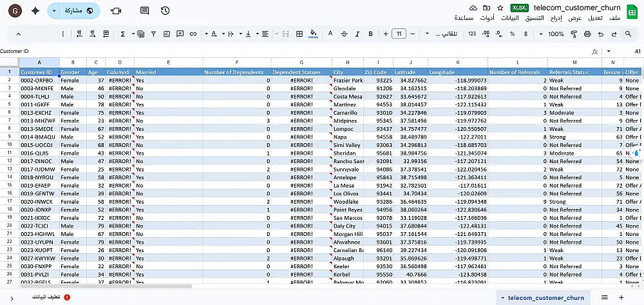Click the insert link icon
This screenshot has height=305, width=644.
click(x=194, y=34)
